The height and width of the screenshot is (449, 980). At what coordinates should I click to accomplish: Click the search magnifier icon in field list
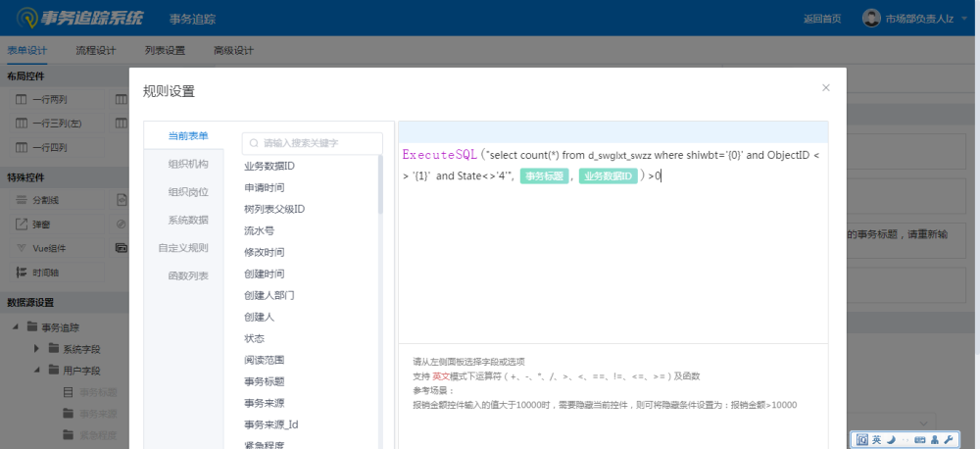(253, 143)
